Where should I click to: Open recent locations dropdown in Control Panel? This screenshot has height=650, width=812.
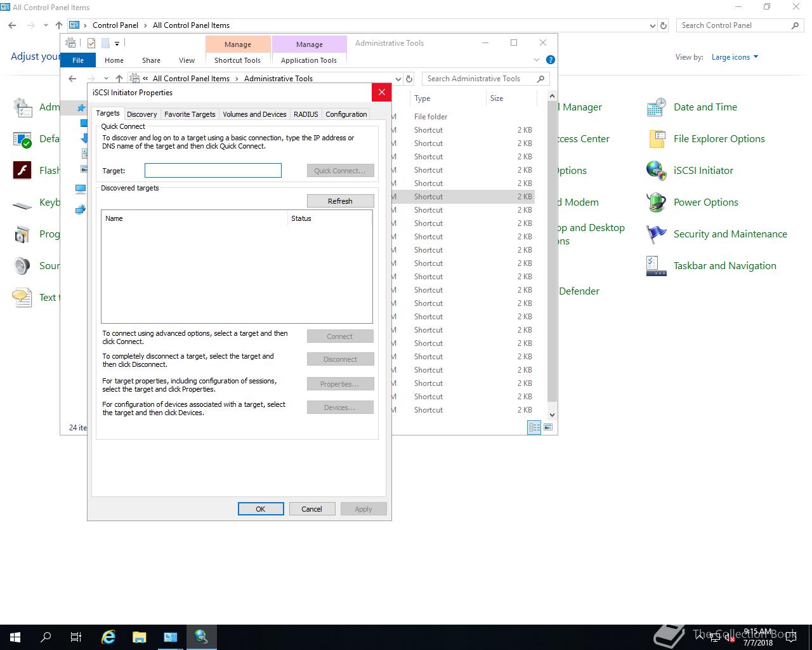(x=46, y=25)
